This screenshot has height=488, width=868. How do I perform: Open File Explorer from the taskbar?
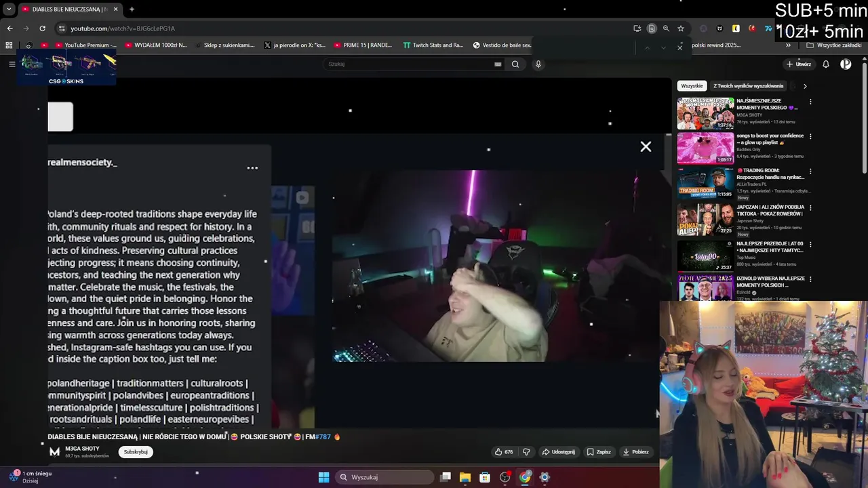coord(465,477)
